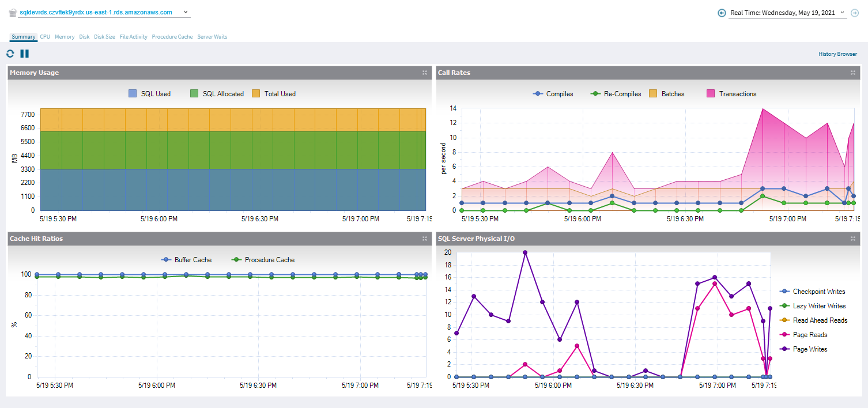Open the Real Time date dropdown
Viewport: 868px width, 408px height.
tap(842, 13)
